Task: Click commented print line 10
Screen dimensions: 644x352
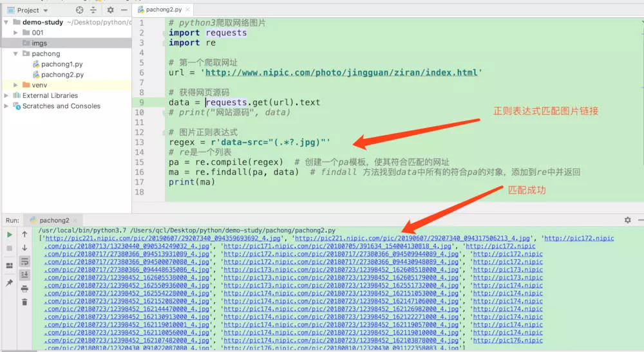Action: 230,113
